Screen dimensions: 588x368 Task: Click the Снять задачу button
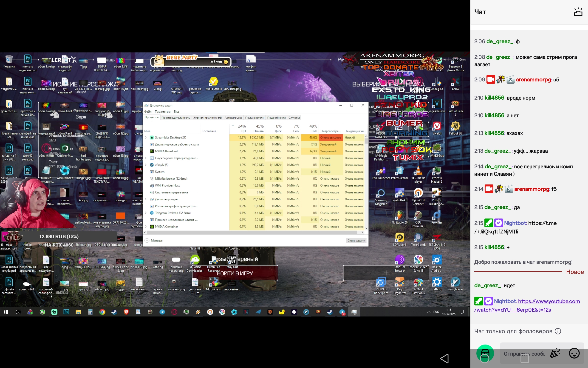click(x=356, y=241)
